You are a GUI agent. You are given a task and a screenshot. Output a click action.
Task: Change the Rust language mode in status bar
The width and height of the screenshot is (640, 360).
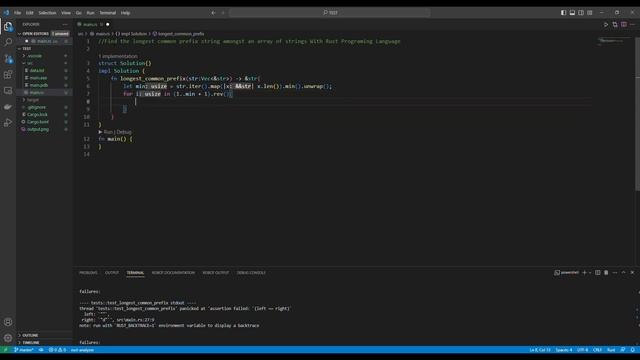click(x=611, y=350)
